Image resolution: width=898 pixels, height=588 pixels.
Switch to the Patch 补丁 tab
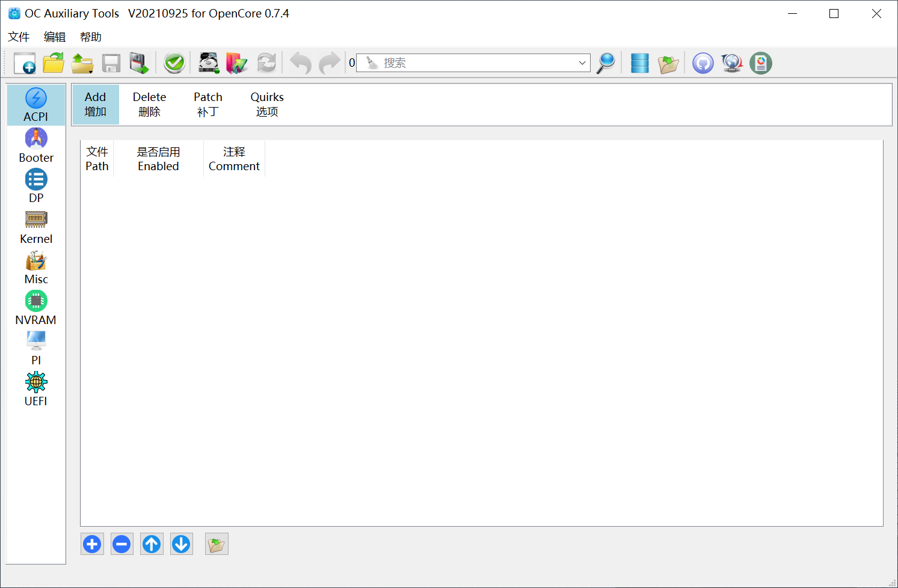(208, 104)
